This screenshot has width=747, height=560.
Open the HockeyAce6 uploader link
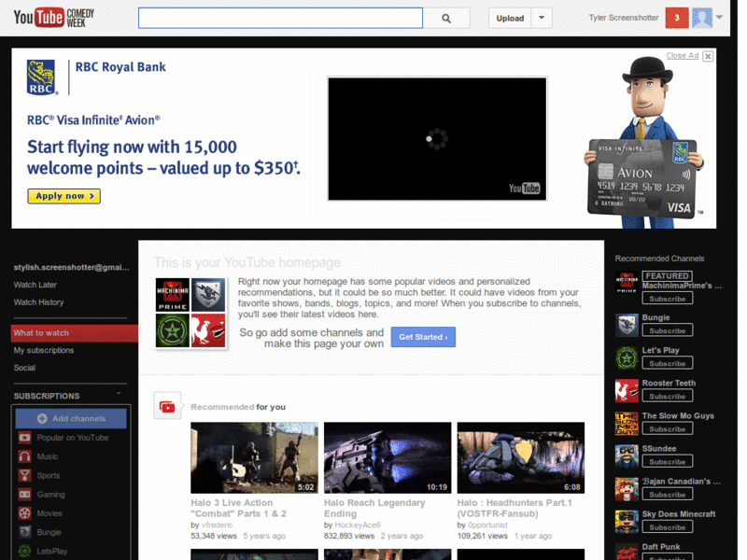coord(358,525)
